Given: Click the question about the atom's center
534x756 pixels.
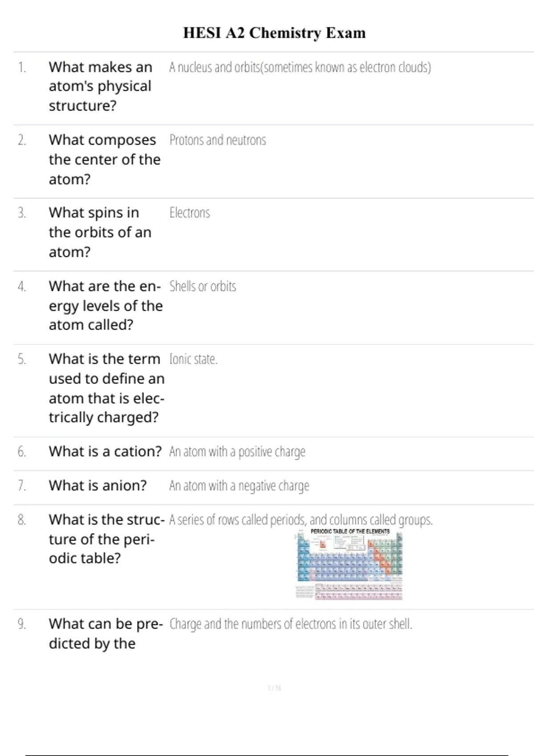Looking at the screenshot, I should (x=104, y=159).
